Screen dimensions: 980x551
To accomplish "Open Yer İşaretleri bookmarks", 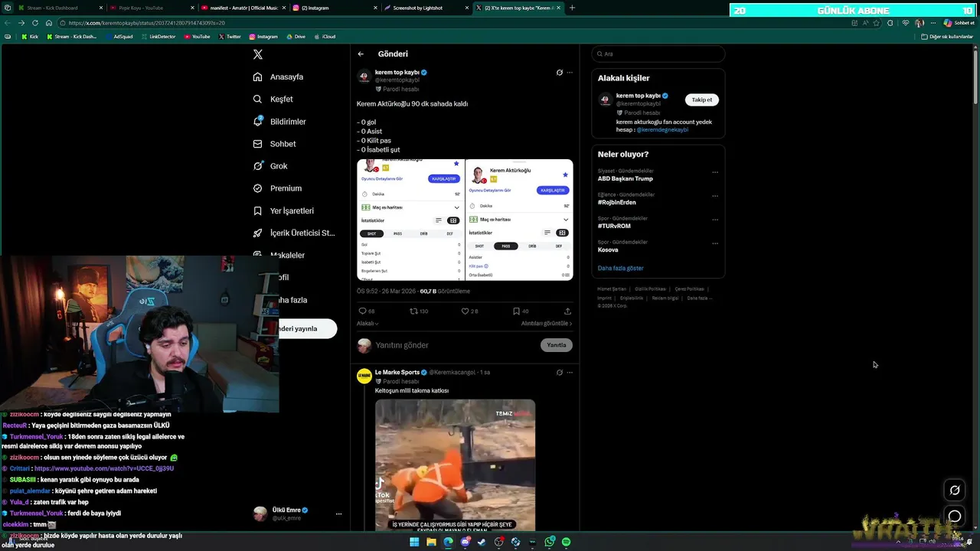I will [x=283, y=210].
